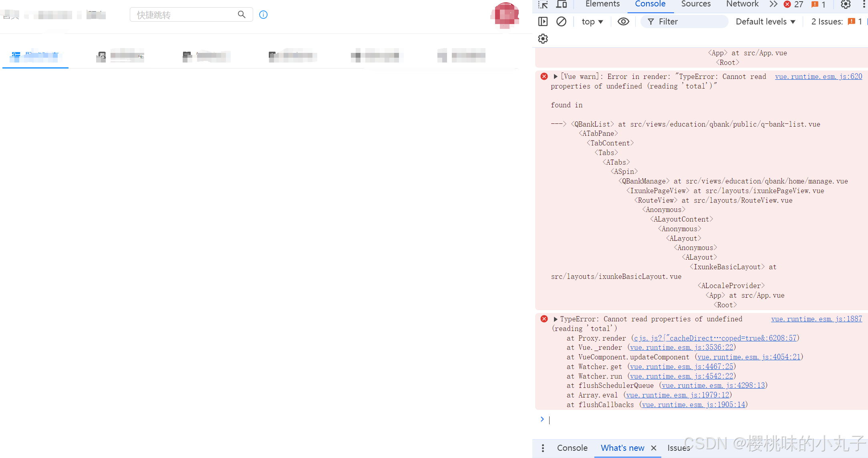
Task: Show more DevTools tabs chevron
Action: click(773, 4)
